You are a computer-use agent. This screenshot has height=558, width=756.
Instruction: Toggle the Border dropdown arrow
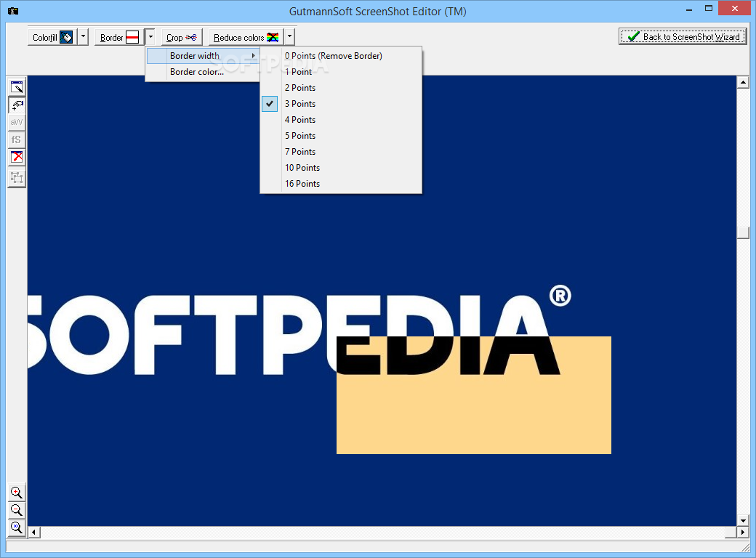(x=150, y=37)
